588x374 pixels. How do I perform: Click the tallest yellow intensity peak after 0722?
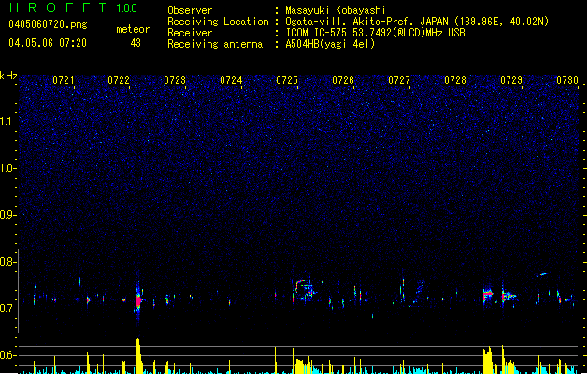[138, 355]
